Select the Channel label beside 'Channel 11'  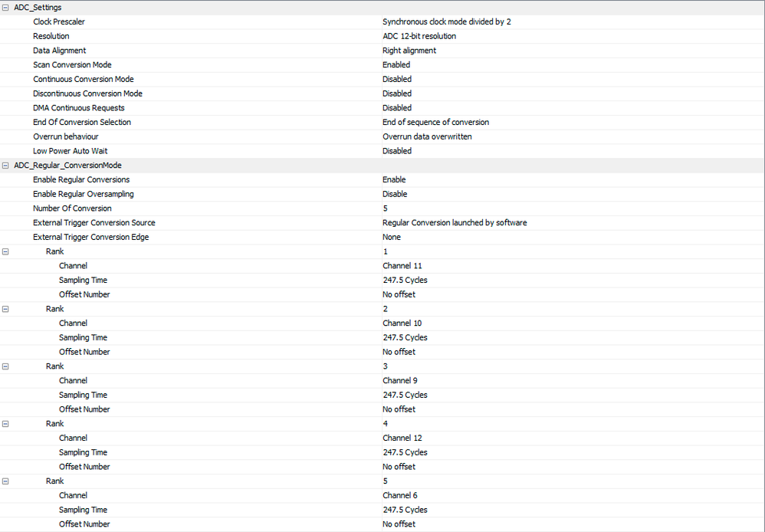coord(73,266)
